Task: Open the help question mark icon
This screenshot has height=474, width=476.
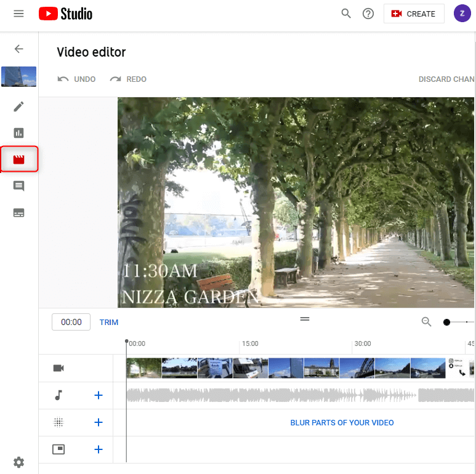Action: 368,14
